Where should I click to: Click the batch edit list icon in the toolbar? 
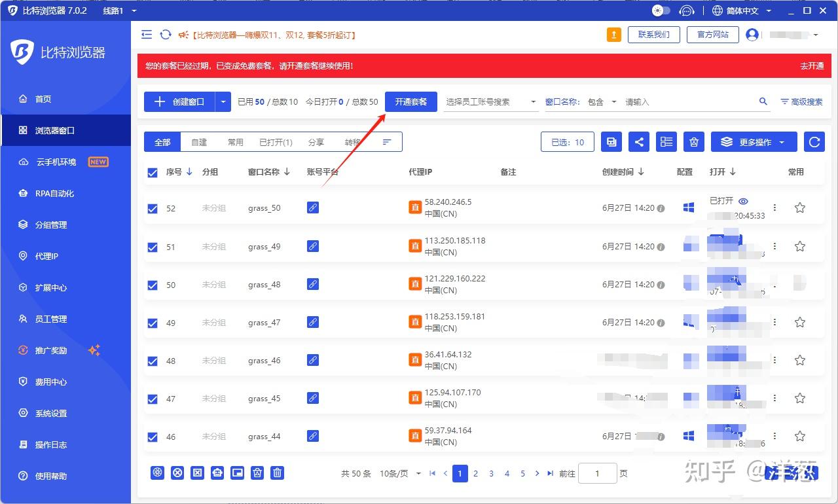(x=666, y=141)
